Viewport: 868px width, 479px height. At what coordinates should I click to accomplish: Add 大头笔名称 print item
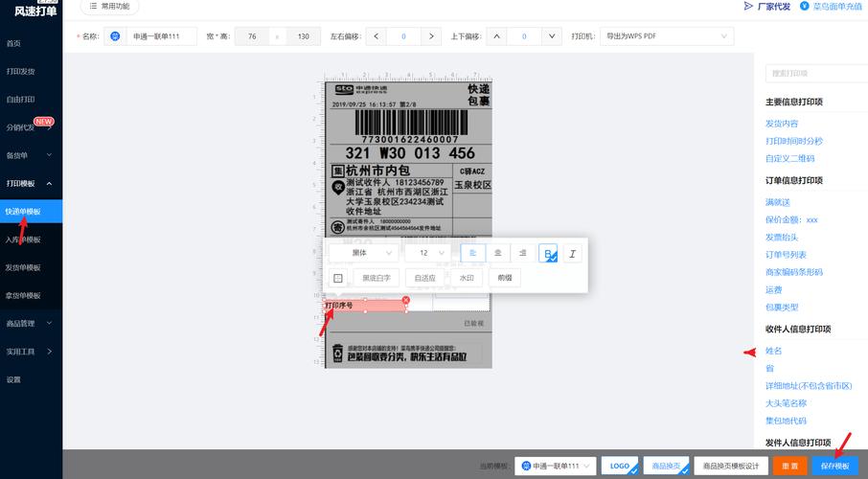(x=786, y=403)
